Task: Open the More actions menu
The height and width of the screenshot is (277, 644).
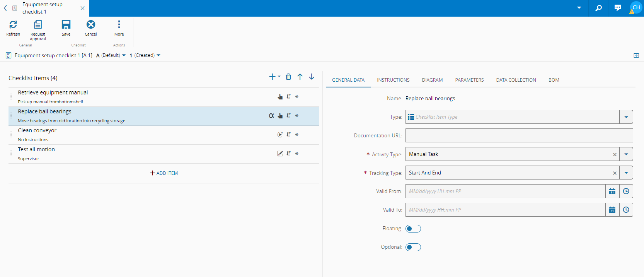Action: [119, 25]
